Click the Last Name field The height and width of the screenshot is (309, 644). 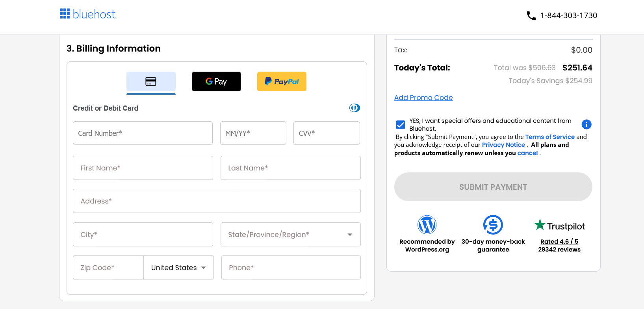point(291,168)
